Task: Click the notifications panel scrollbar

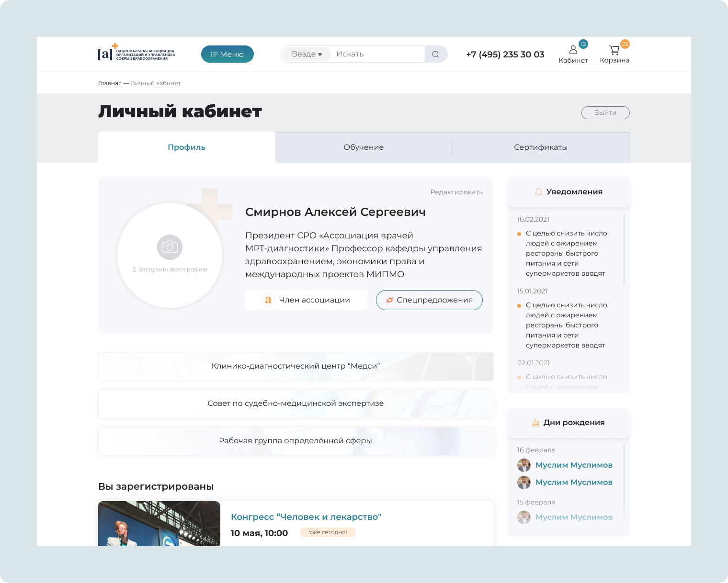Action: tap(624, 250)
